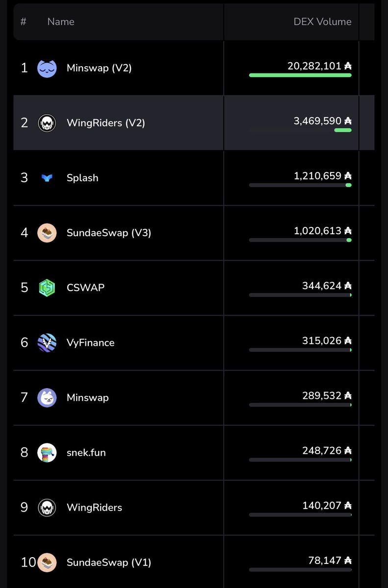Click the Splash blue logo icon
This screenshot has height=588, width=388.
click(47, 178)
